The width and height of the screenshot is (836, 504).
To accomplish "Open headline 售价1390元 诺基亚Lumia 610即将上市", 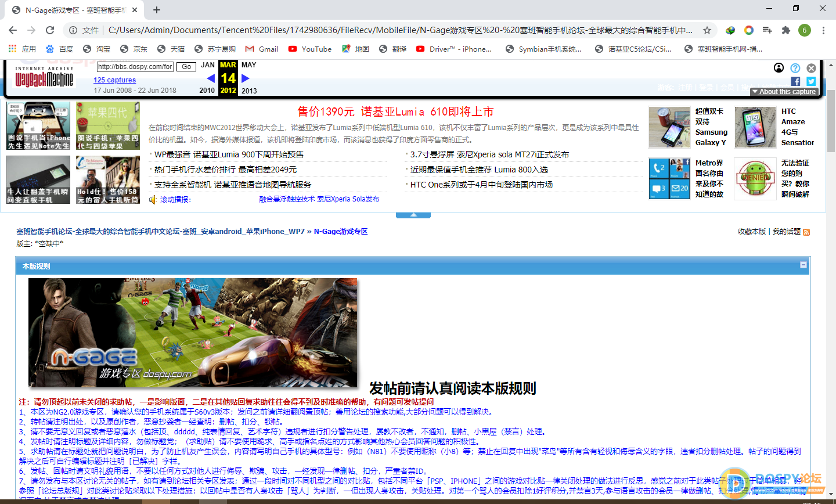I will 395,111.
